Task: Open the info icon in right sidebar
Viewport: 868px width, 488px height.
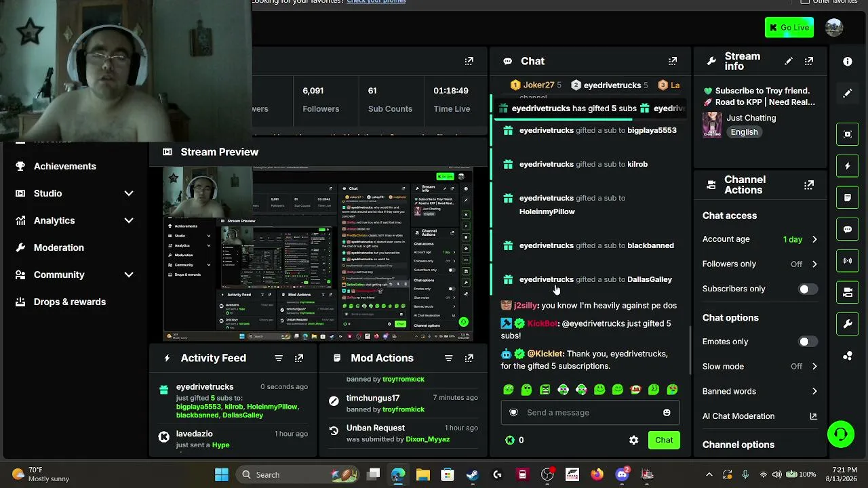Action: pos(848,62)
